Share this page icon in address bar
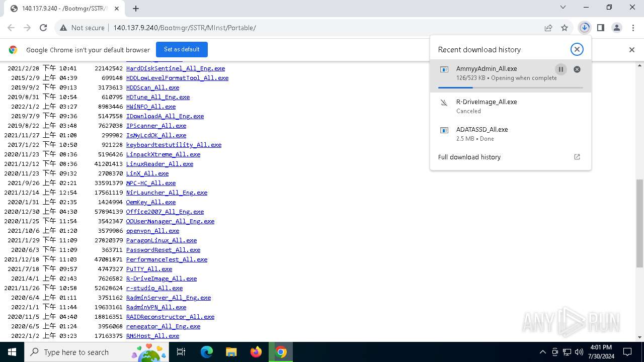The height and width of the screenshot is (362, 644). pyautogui.click(x=548, y=28)
